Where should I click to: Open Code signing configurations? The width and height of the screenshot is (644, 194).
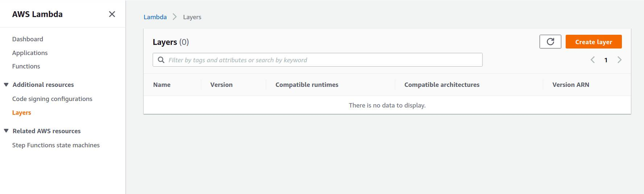pyautogui.click(x=52, y=99)
